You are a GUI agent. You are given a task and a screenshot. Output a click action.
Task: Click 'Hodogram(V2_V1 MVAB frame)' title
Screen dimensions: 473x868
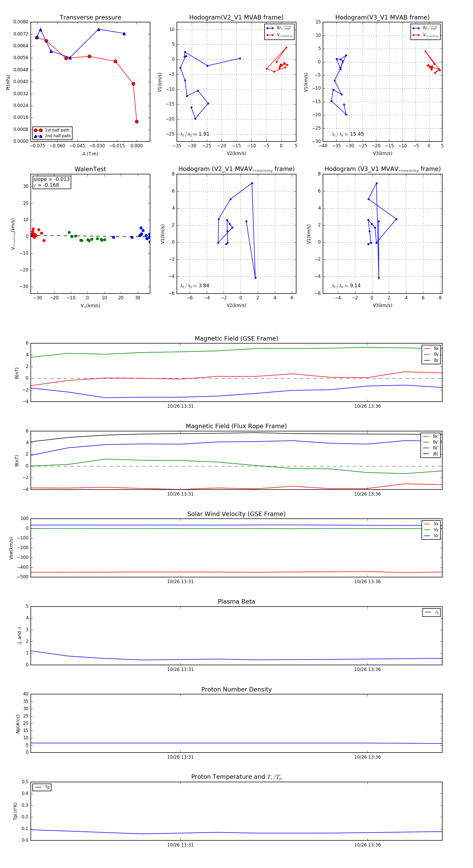(236, 18)
